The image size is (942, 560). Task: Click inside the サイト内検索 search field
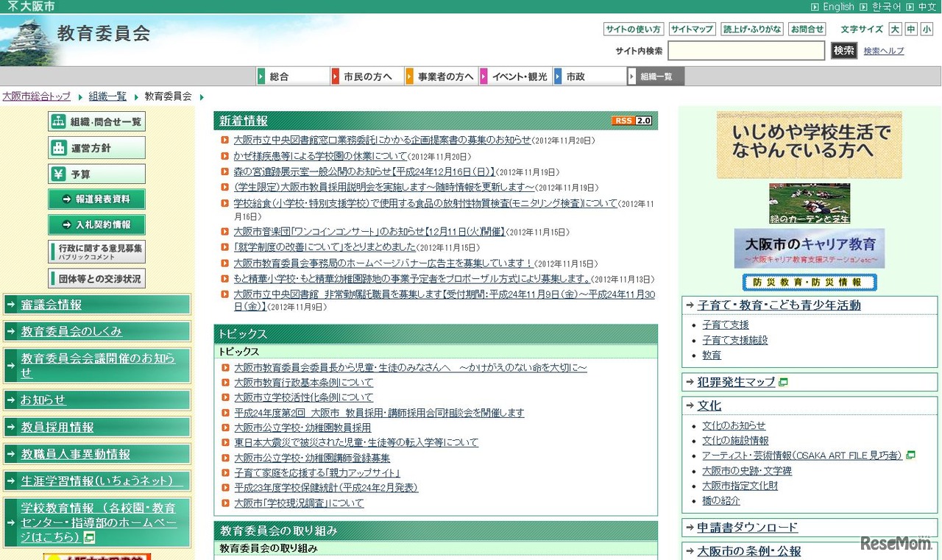point(746,50)
